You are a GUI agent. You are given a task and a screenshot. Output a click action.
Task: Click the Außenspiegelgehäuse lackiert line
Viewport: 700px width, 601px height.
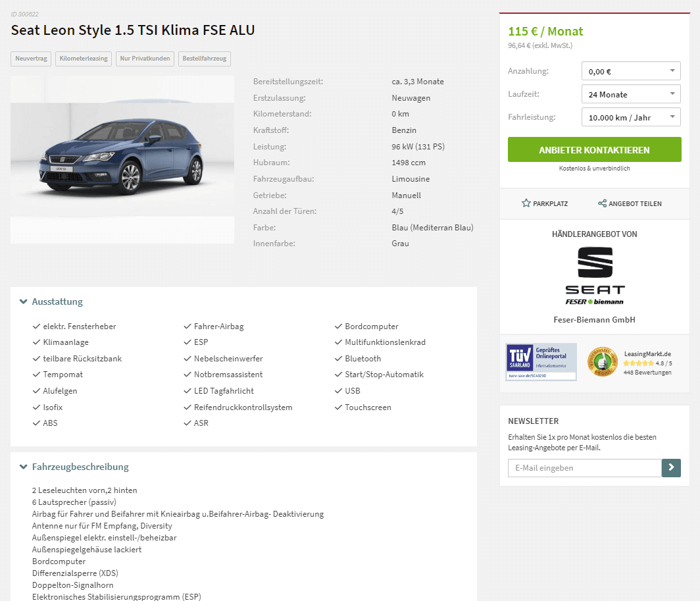coord(87,549)
